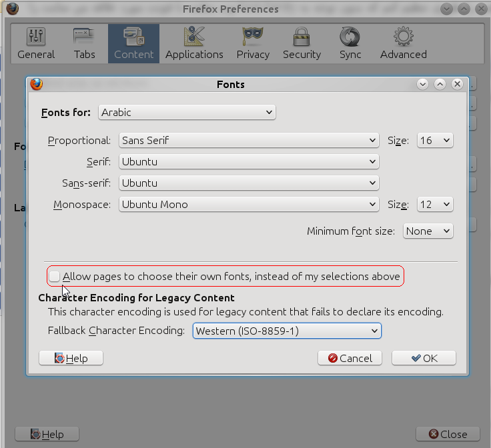Viewport: 491px width, 448px height.
Task: Click the Fonts dialog title bar
Action: [x=231, y=85]
